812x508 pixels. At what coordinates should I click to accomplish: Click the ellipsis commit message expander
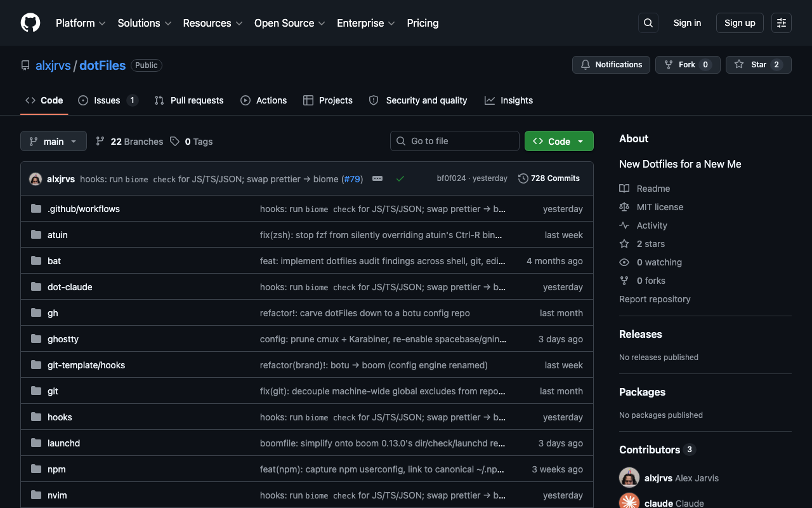(377, 178)
